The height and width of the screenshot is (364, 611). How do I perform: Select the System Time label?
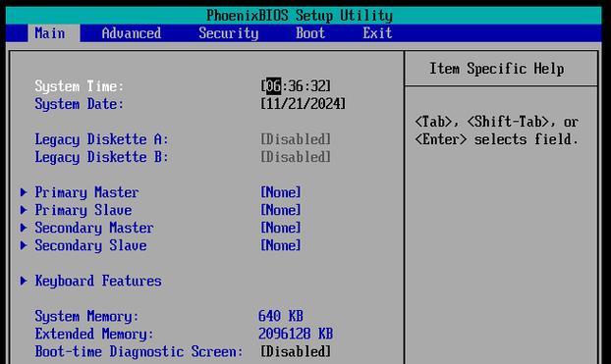pyautogui.click(x=80, y=86)
